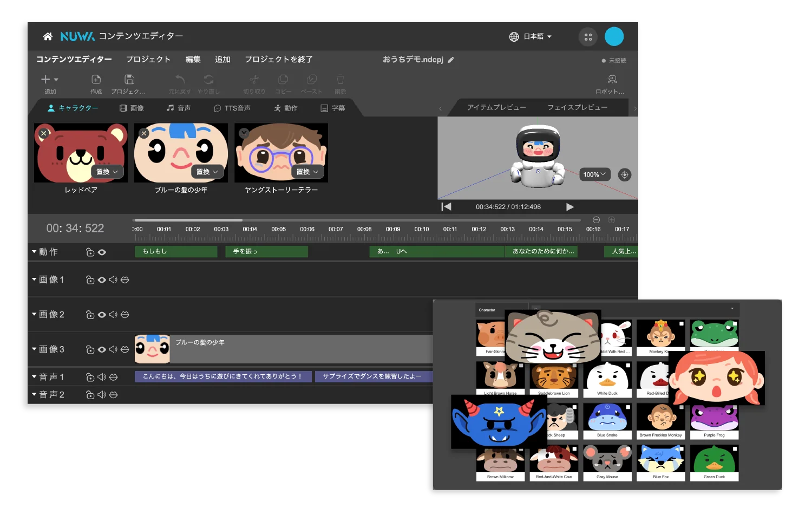
Task: Open the four-dot apps grid icon
Action: [x=588, y=37]
